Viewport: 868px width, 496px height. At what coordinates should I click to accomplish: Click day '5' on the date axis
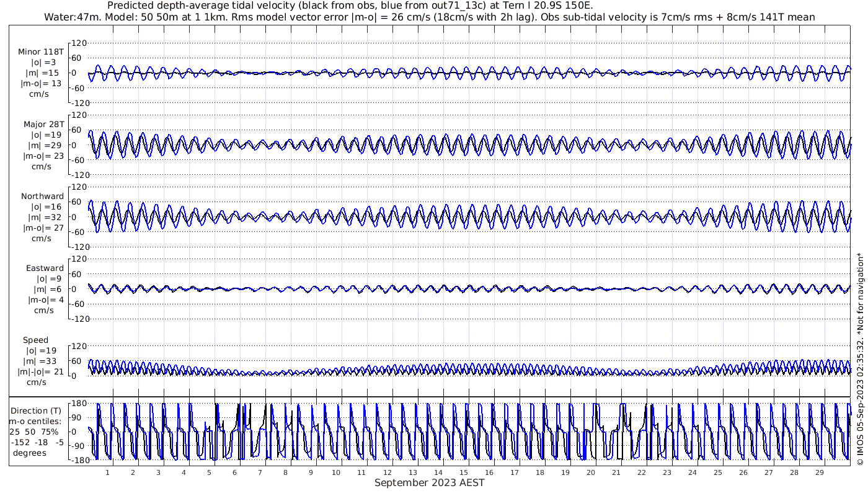209,472
